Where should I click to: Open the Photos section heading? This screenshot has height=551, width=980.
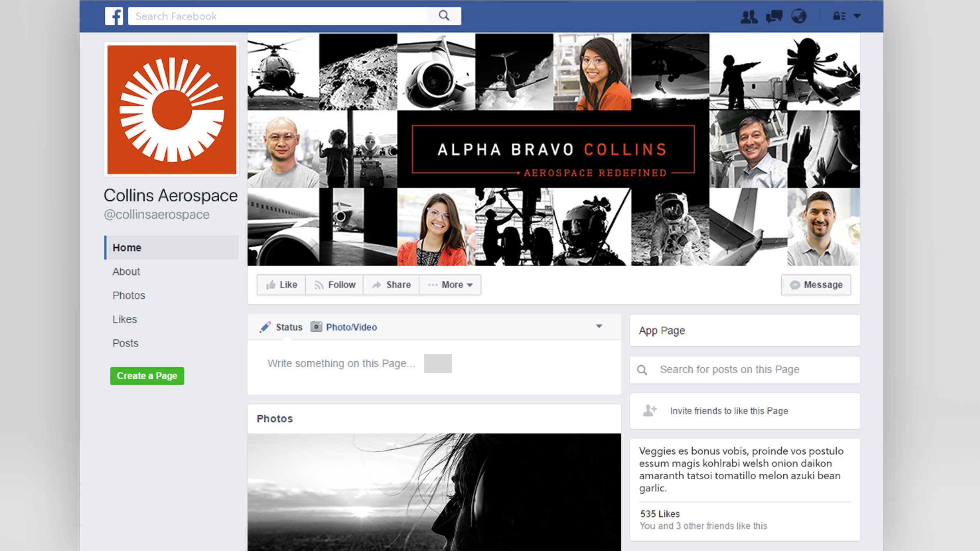(275, 419)
